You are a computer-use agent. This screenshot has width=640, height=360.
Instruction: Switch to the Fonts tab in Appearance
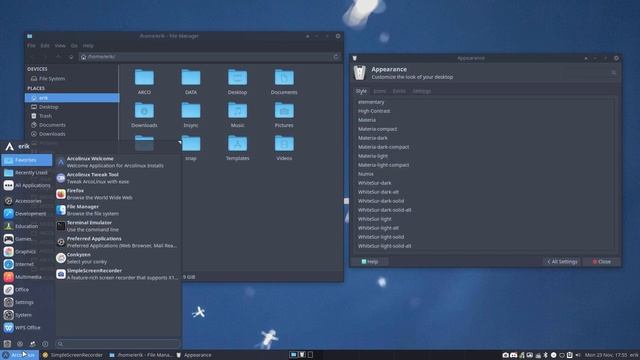pos(399,91)
